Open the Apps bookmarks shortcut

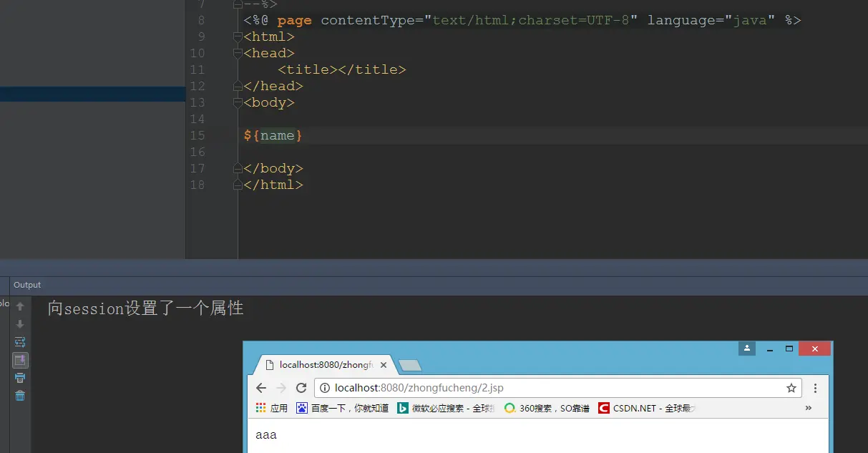pyautogui.click(x=272, y=408)
